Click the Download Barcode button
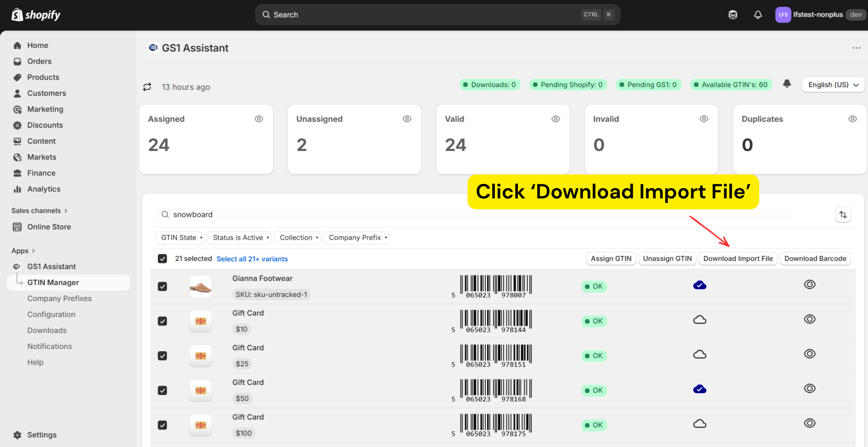The width and height of the screenshot is (868, 447). (816, 259)
